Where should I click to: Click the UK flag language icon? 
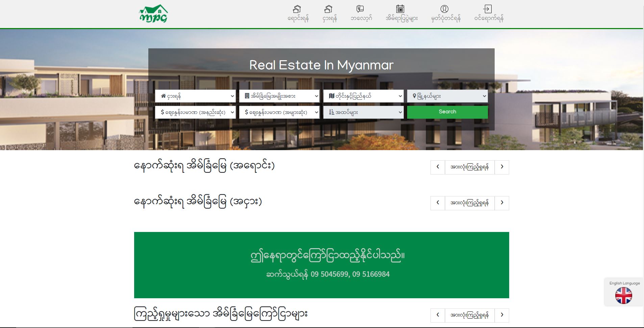(x=623, y=295)
